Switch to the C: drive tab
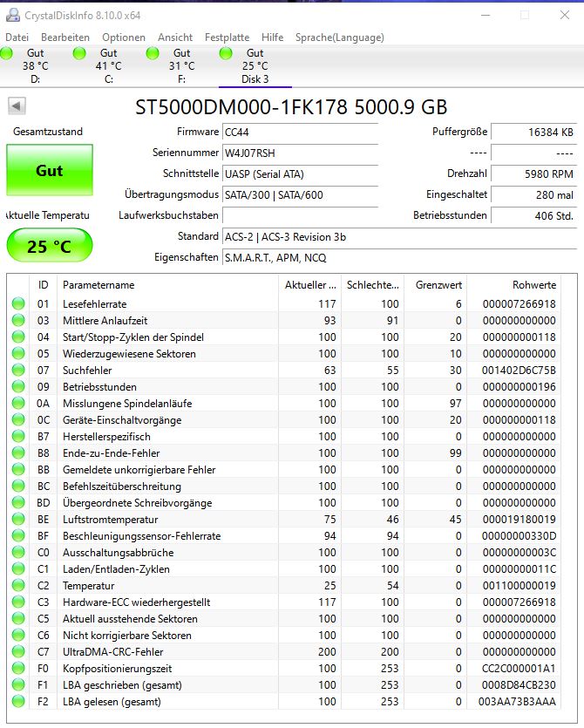 [x=109, y=66]
